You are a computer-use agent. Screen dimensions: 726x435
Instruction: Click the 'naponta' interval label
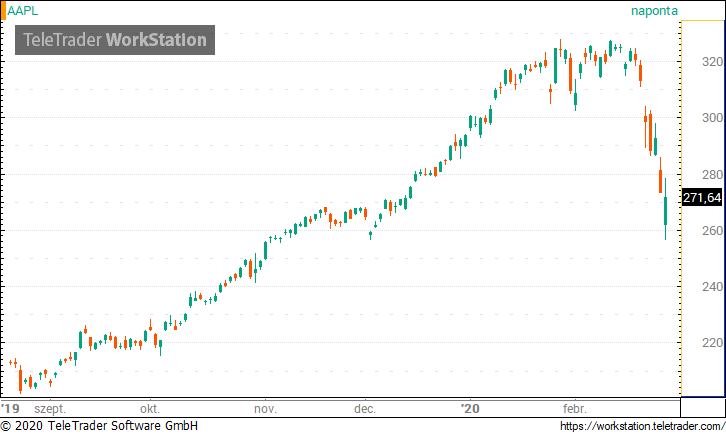tap(654, 11)
